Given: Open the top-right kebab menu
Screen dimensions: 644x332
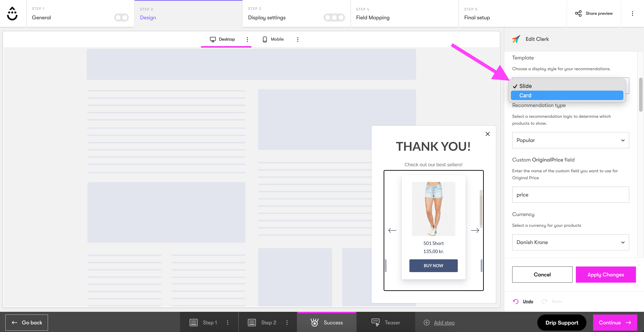Looking at the screenshot, I should coord(633,13).
